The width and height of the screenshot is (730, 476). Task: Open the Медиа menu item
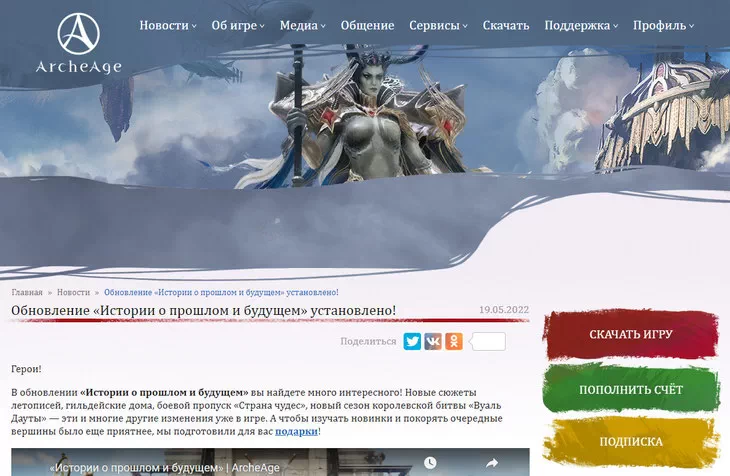299,26
